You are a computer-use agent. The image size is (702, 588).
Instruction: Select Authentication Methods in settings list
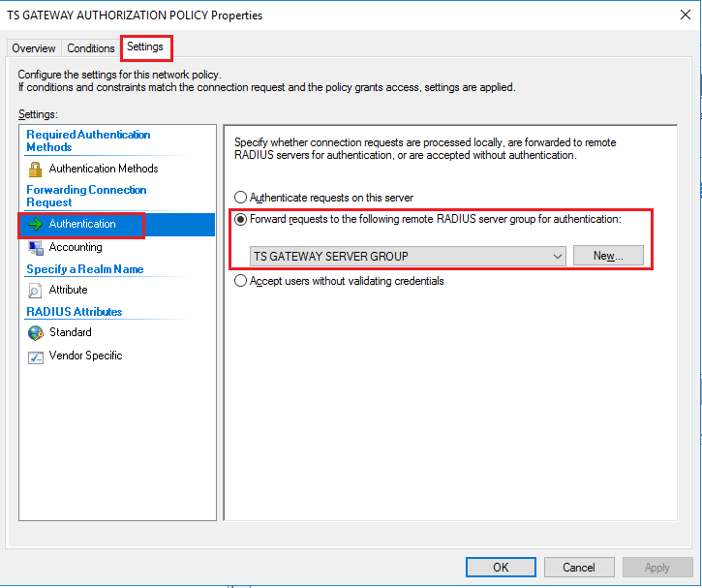pyautogui.click(x=103, y=169)
